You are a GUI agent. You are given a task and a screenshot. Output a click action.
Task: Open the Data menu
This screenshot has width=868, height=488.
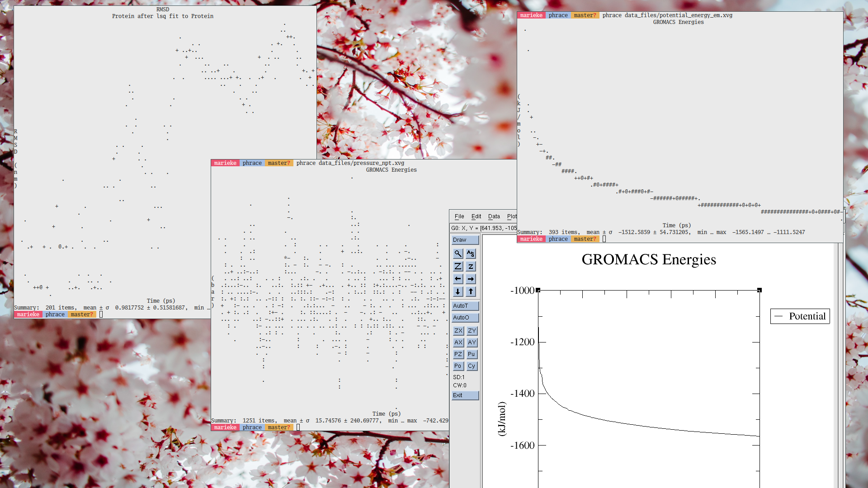click(x=494, y=216)
